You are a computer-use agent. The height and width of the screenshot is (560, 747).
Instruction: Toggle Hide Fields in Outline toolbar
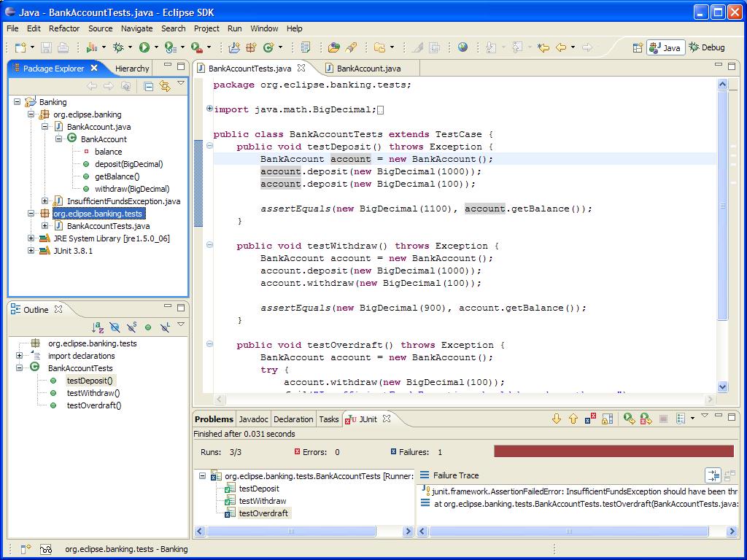(115, 327)
